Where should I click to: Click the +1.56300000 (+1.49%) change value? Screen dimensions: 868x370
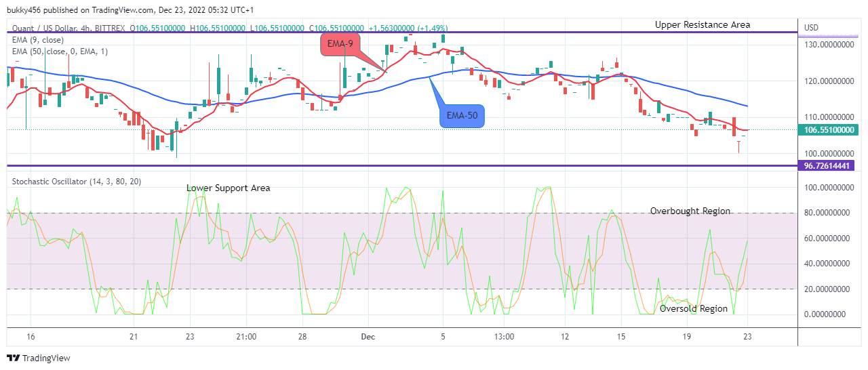coord(408,28)
